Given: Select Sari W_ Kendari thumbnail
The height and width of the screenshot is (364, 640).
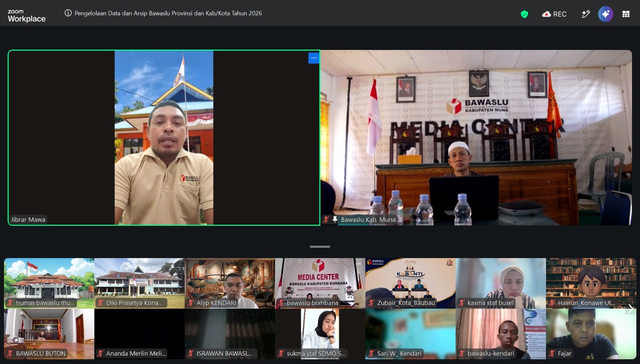Looking at the screenshot, I should coord(410,334).
